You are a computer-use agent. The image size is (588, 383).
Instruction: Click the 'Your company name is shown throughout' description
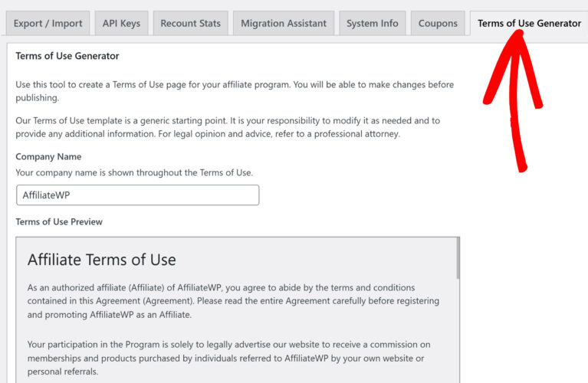(x=134, y=173)
